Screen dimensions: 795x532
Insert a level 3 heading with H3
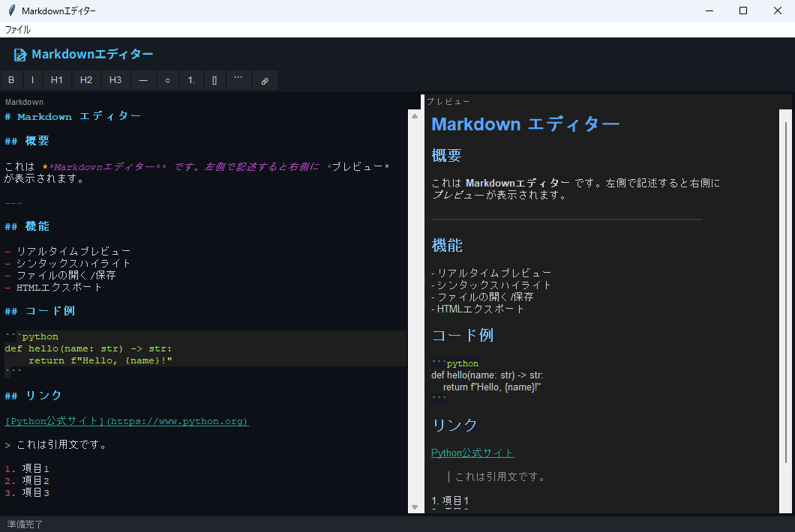(x=115, y=80)
